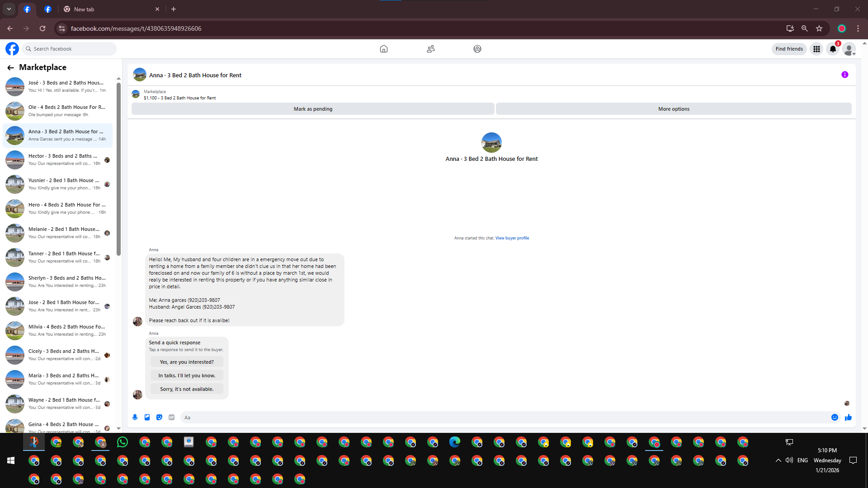Show hidden system tray icons

[x=778, y=460]
